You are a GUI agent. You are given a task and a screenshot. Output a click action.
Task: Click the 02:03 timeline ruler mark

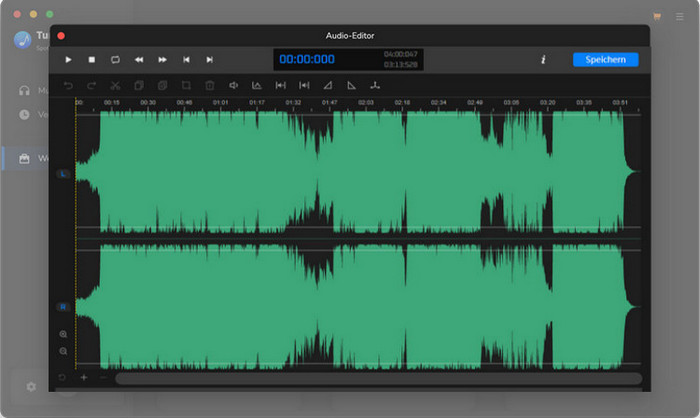tap(366, 102)
